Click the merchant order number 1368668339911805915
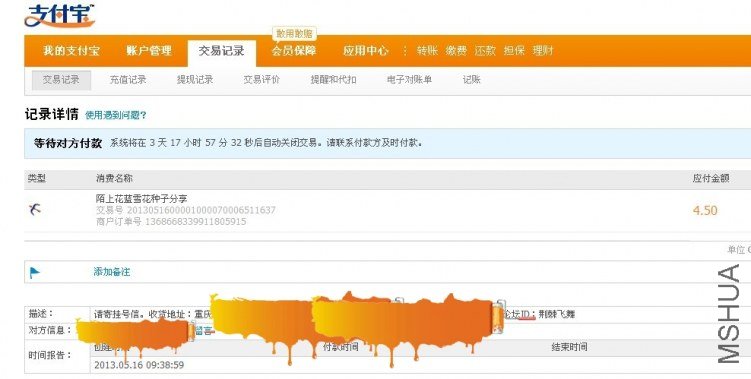This screenshot has width=751, height=379. pyautogui.click(x=195, y=222)
